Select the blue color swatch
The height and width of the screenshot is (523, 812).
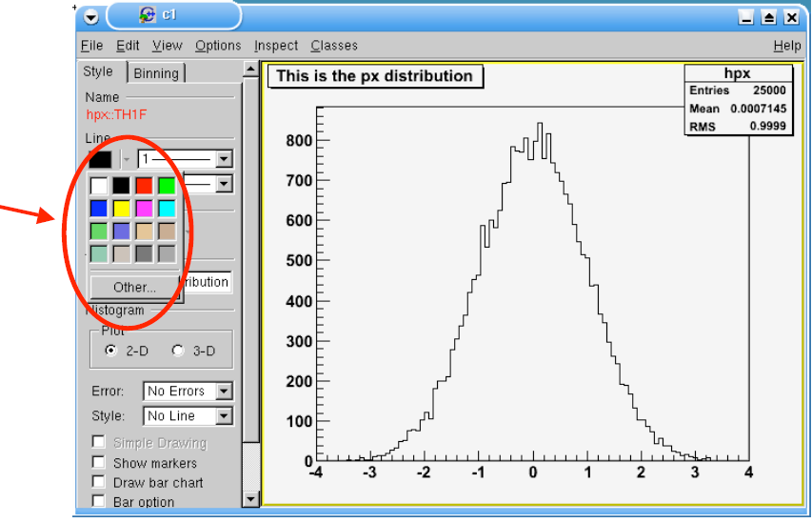point(98,209)
